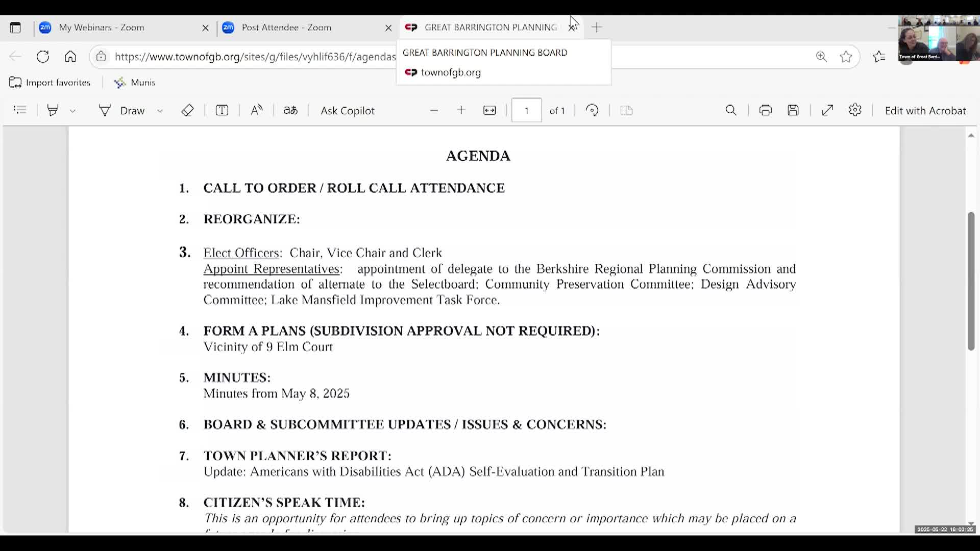This screenshot has height=551, width=980.
Task: Click the vertical scrollbar thumb
Action: pos(971,281)
